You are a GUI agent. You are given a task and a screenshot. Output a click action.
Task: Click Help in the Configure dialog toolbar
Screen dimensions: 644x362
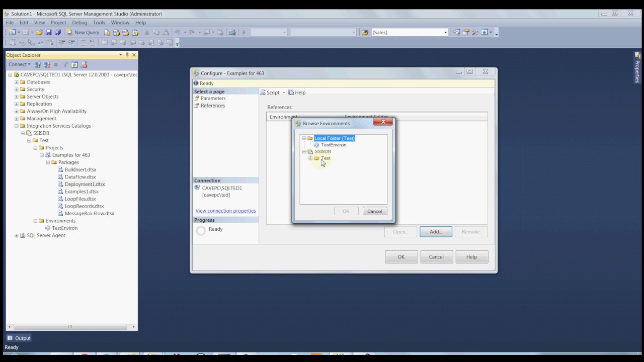point(297,93)
